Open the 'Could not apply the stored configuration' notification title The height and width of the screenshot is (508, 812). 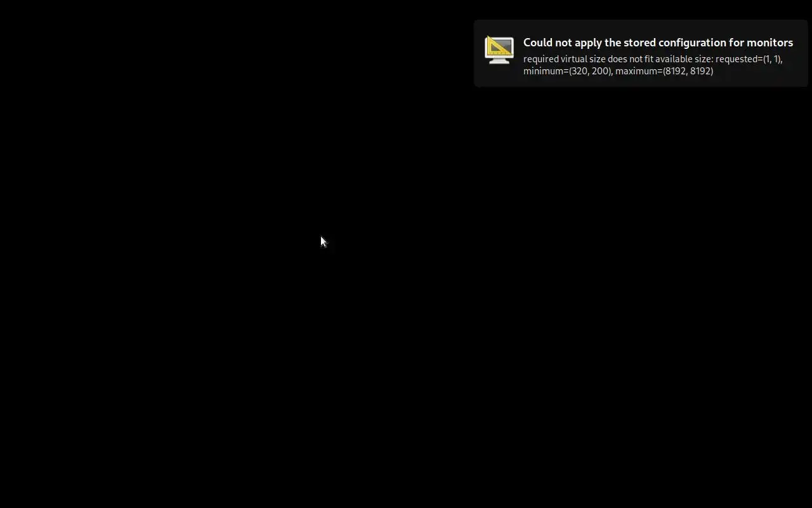(658, 43)
